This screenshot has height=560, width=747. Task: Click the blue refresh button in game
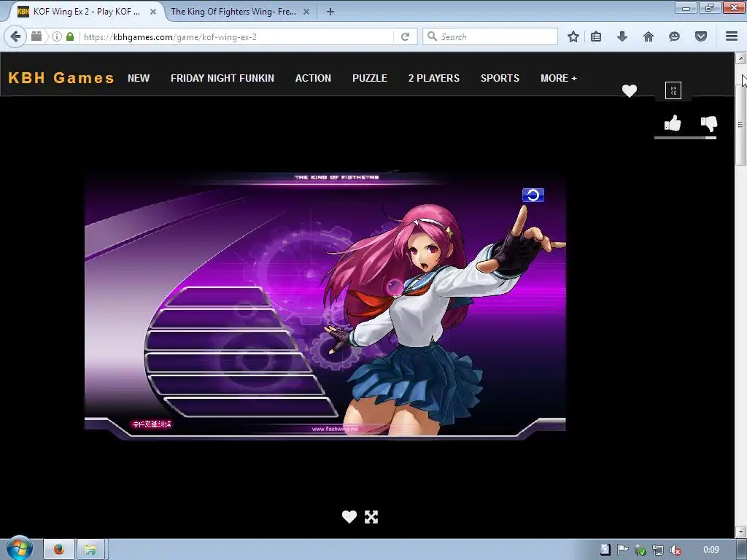pos(533,195)
